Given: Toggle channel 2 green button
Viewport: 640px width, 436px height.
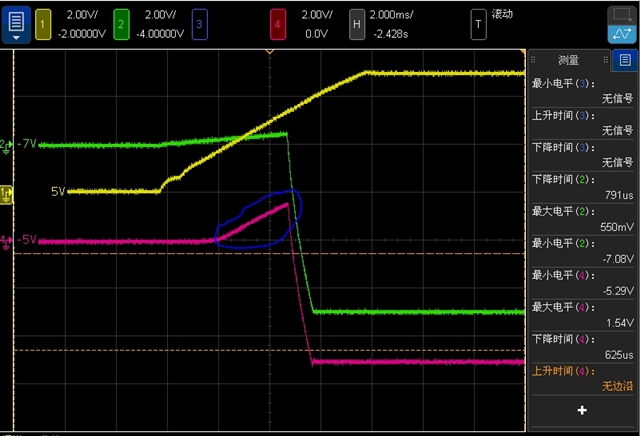Looking at the screenshot, I should click(121, 25).
